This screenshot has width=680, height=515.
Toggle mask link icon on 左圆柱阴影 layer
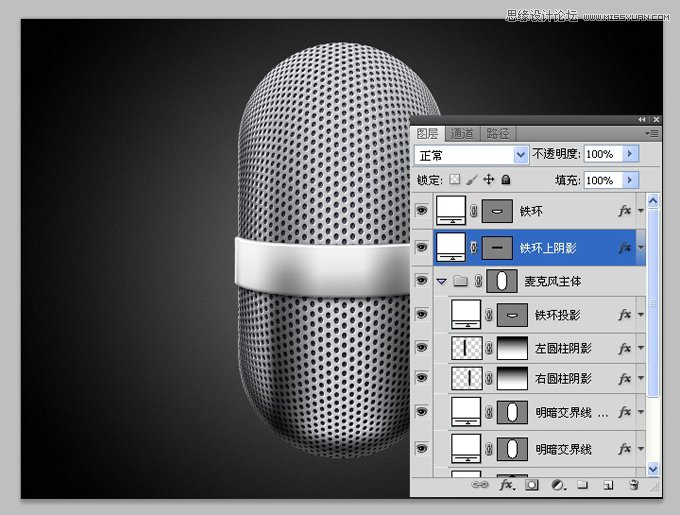click(489, 348)
